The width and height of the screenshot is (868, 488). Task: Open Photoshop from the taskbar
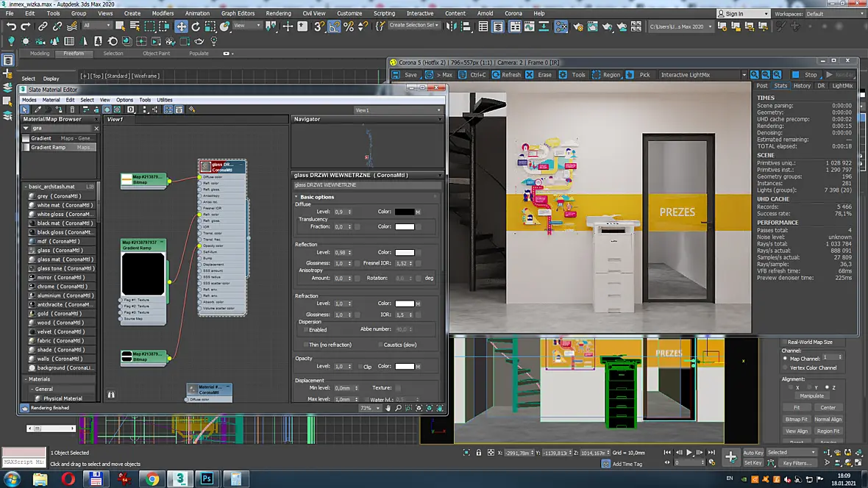[x=207, y=478]
